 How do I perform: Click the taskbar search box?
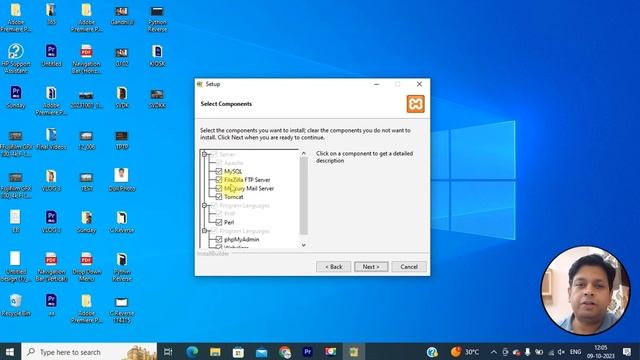point(89,351)
